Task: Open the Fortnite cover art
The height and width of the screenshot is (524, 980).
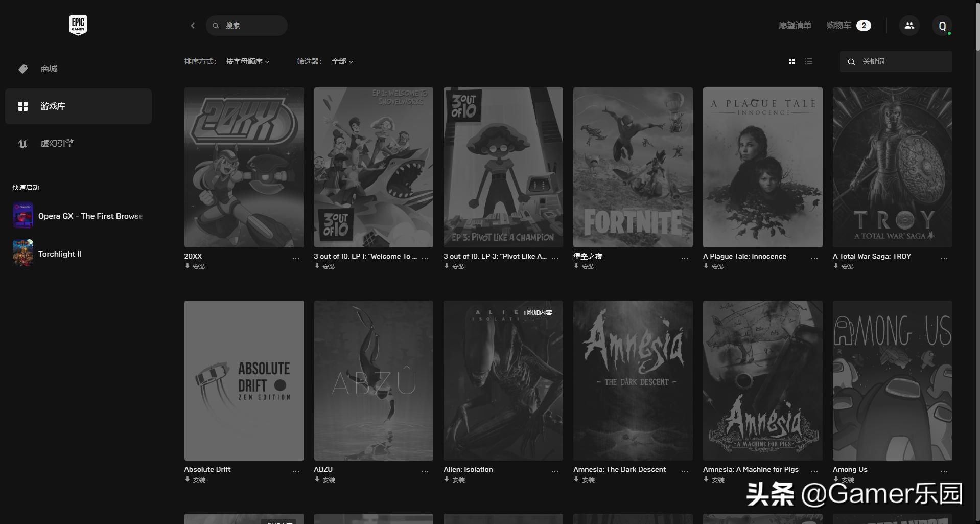Action: click(633, 167)
